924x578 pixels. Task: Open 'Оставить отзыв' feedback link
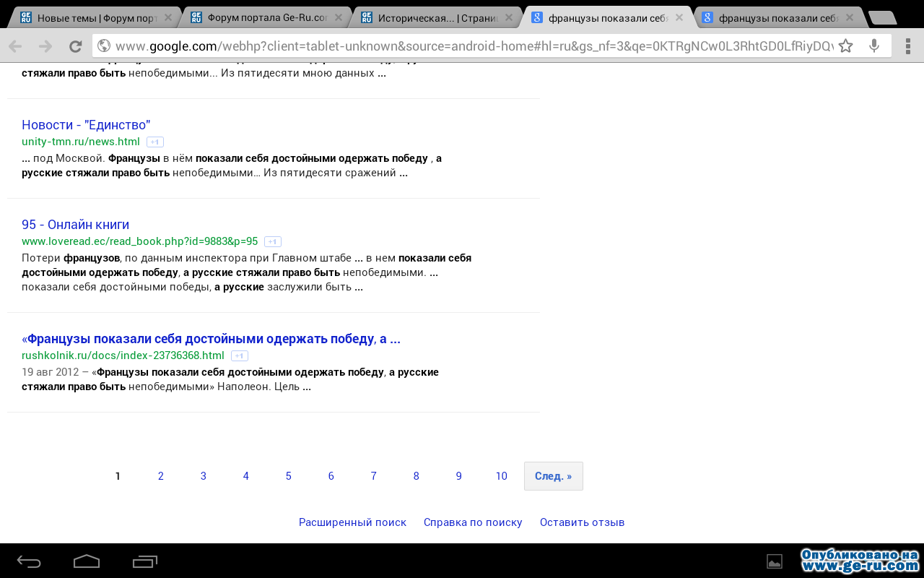[x=582, y=522]
